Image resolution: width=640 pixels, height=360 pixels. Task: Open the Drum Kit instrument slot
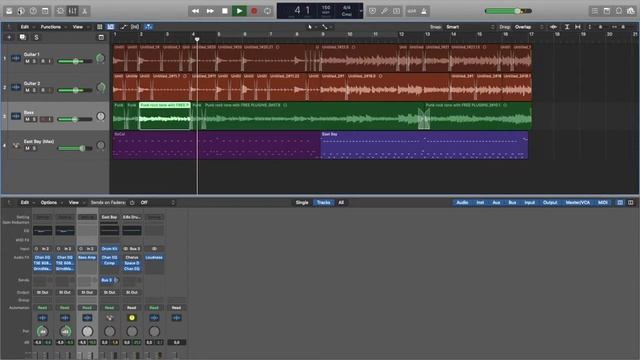[x=109, y=249]
